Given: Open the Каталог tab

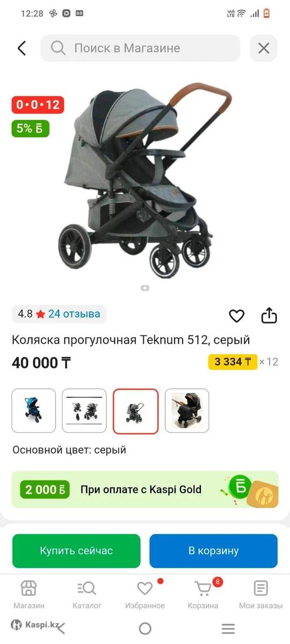Looking at the screenshot, I should click(x=86, y=595).
